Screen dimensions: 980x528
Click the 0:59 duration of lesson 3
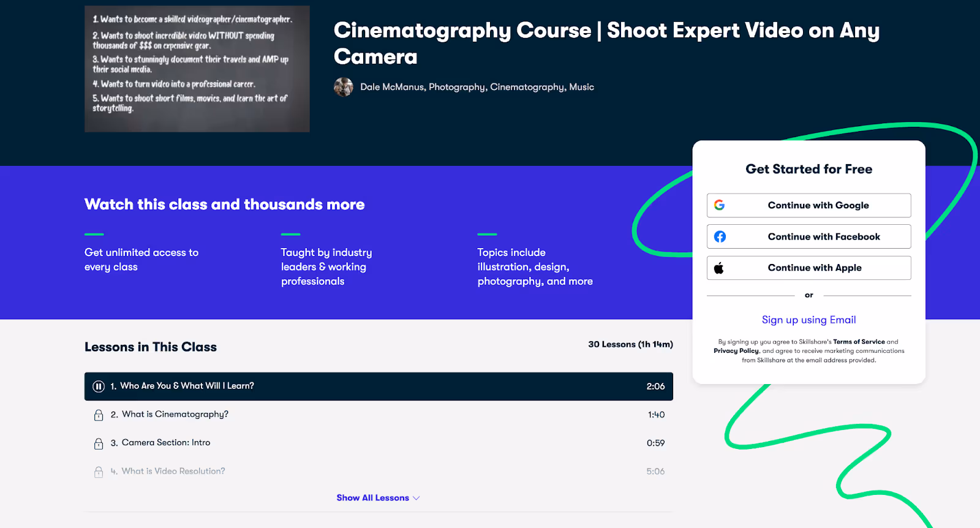655,443
